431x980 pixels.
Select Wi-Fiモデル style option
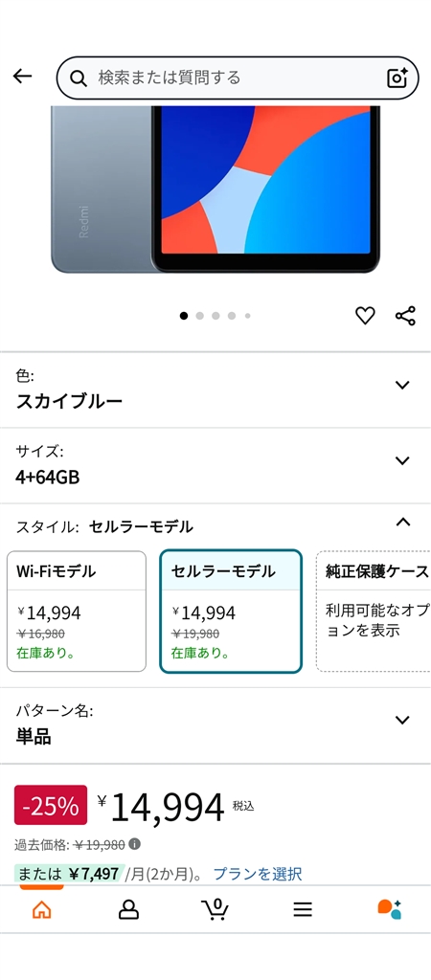[x=77, y=612]
